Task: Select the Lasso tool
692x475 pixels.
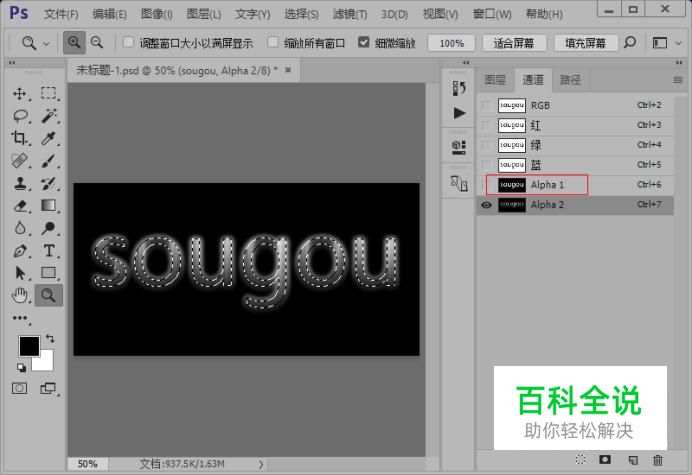Action: click(20, 116)
